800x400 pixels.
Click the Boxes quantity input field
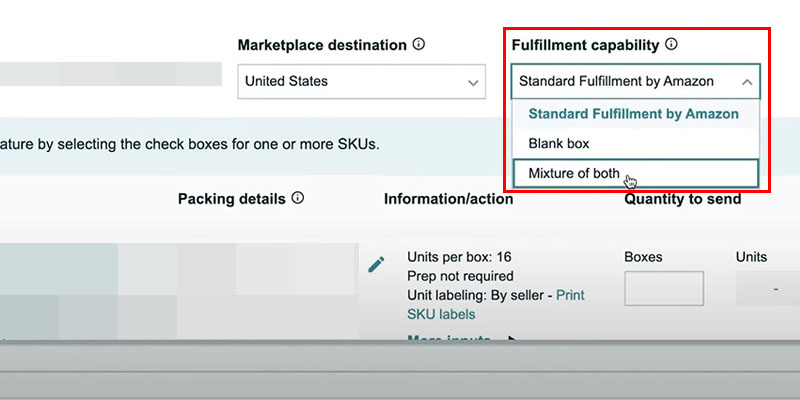(663, 288)
